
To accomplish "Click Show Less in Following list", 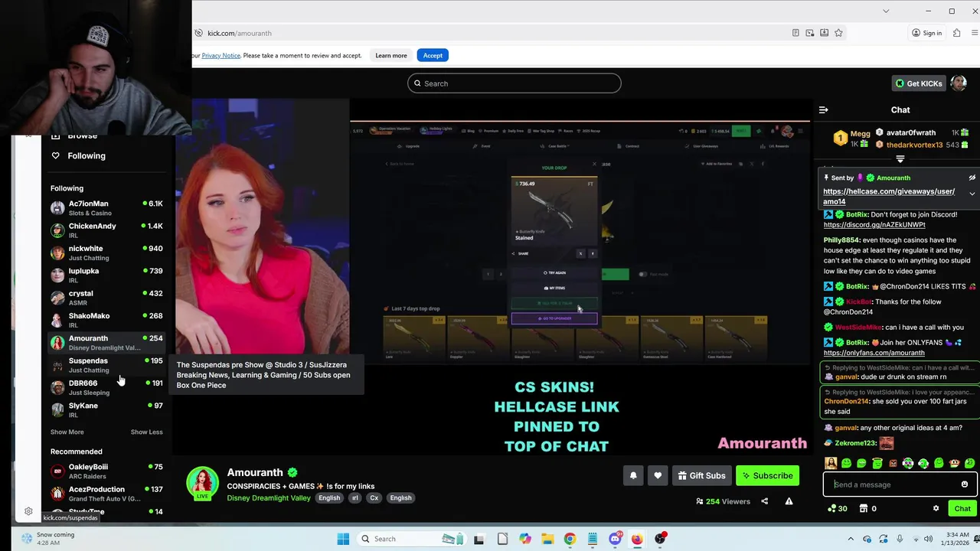I will 146,432.
